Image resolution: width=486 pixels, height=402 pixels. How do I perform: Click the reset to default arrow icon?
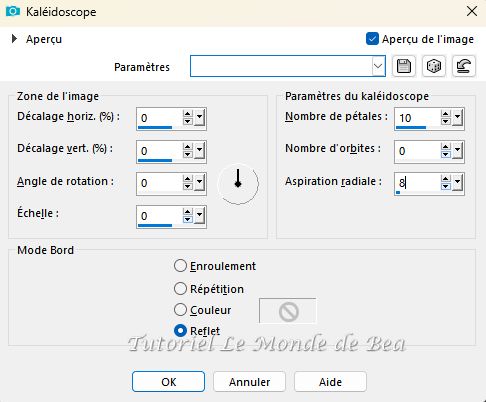464,66
